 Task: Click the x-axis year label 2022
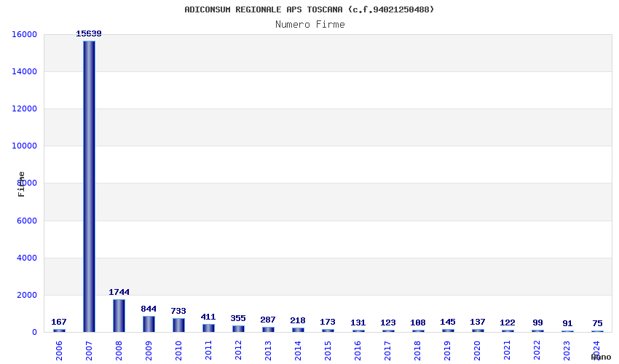click(x=537, y=351)
